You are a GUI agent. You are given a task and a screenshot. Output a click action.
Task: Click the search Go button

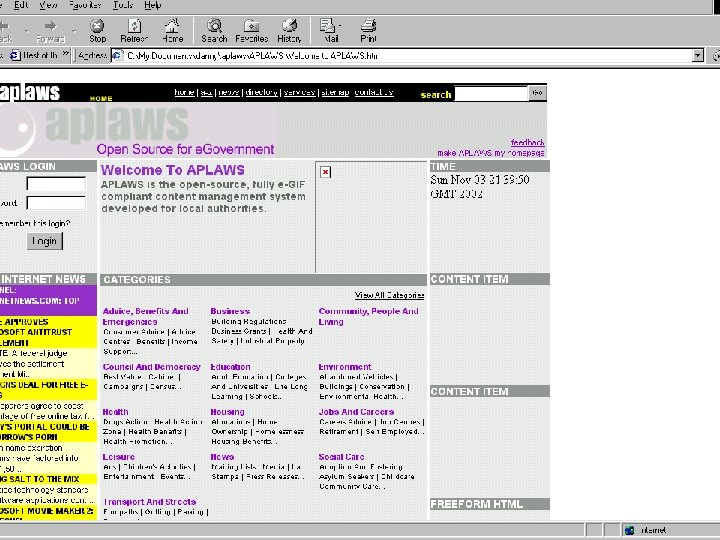[537, 93]
